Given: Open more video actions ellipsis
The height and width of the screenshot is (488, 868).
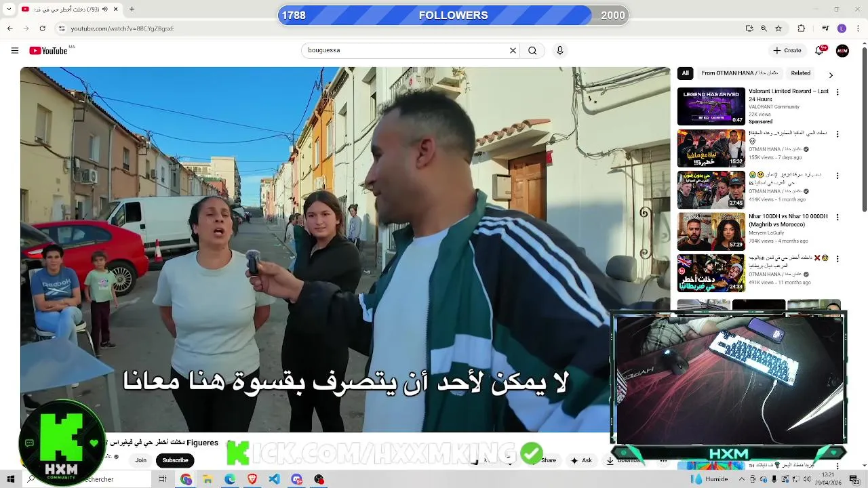Looking at the screenshot, I should tap(663, 460).
